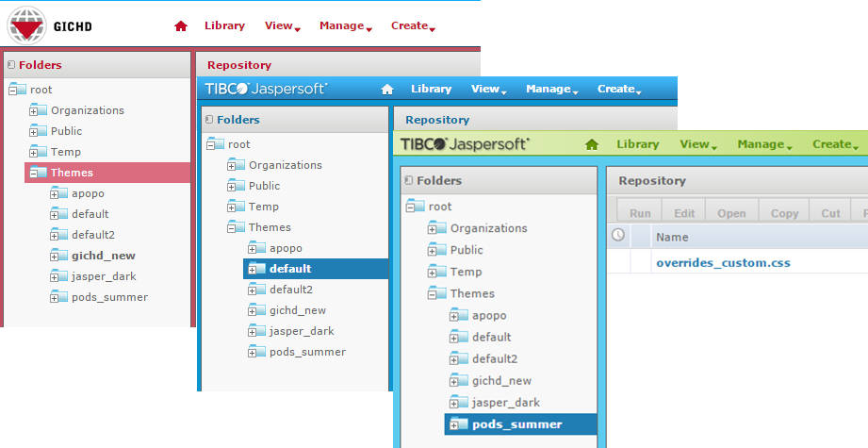Select the pods_summer folder in green theme tree
The height and width of the screenshot is (448, 868).
tap(516, 424)
